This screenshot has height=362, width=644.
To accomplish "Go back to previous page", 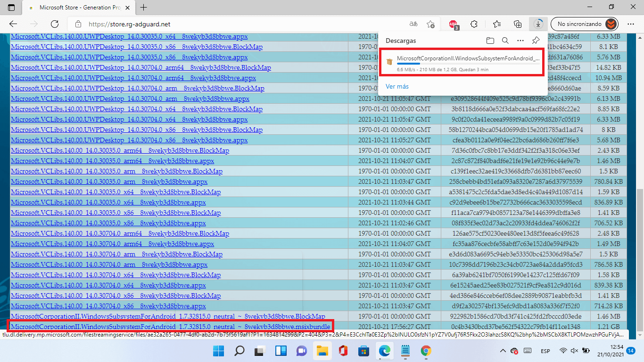I will coord(13,24).
